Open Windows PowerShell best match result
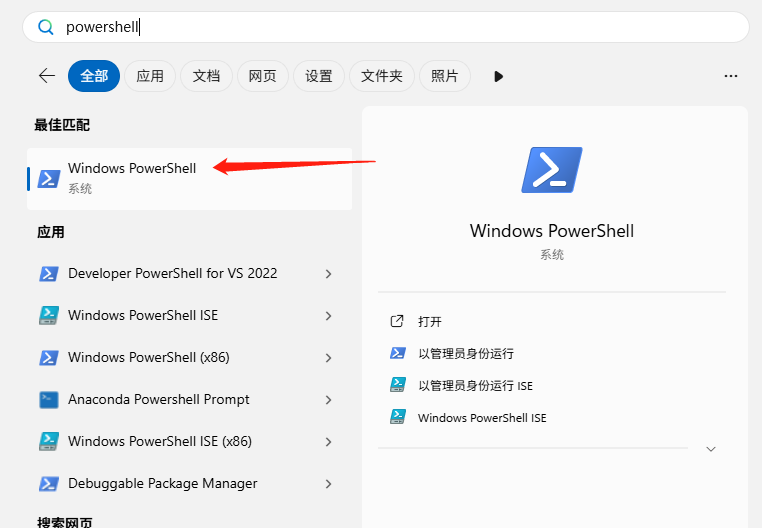The image size is (762, 528). coord(190,179)
